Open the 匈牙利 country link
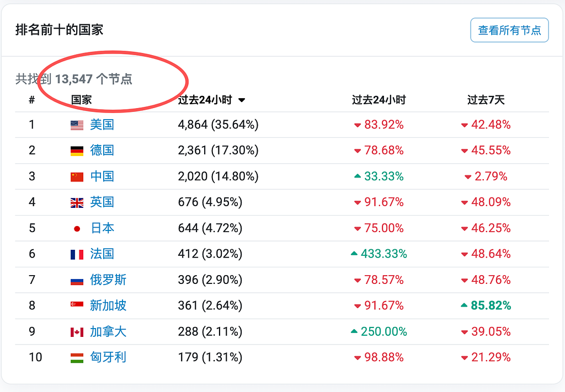This screenshot has height=392, width=565. [108, 357]
